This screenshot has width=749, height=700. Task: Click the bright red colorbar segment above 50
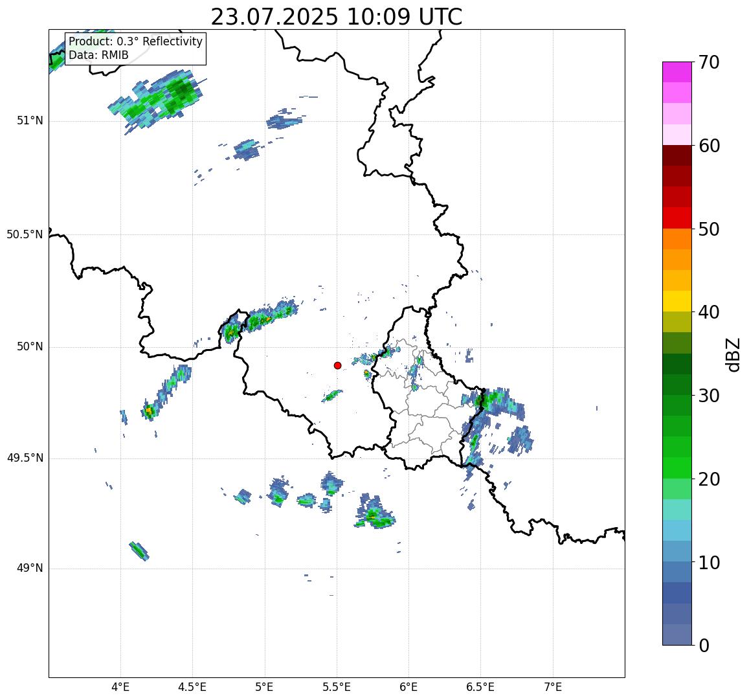coord(677,218)
